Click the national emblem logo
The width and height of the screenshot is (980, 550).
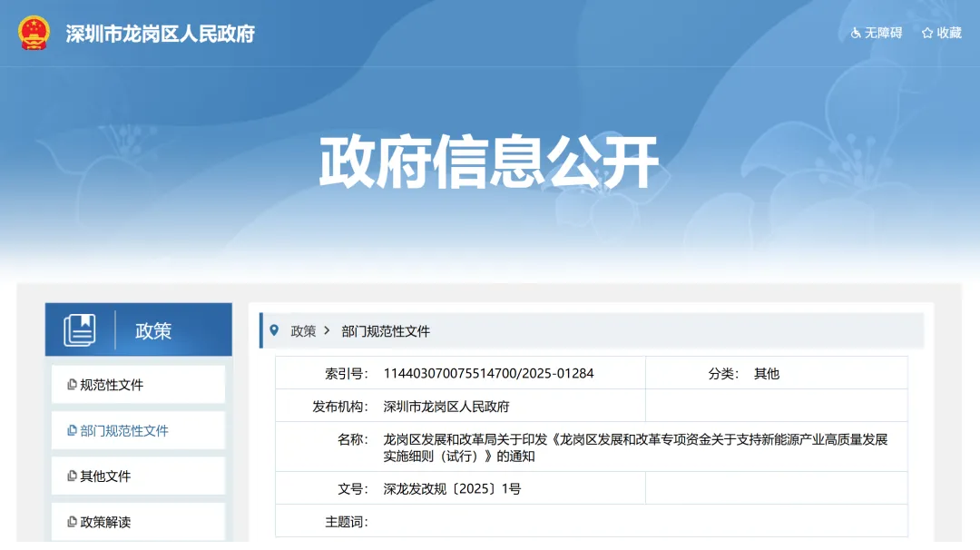(34, 33)
